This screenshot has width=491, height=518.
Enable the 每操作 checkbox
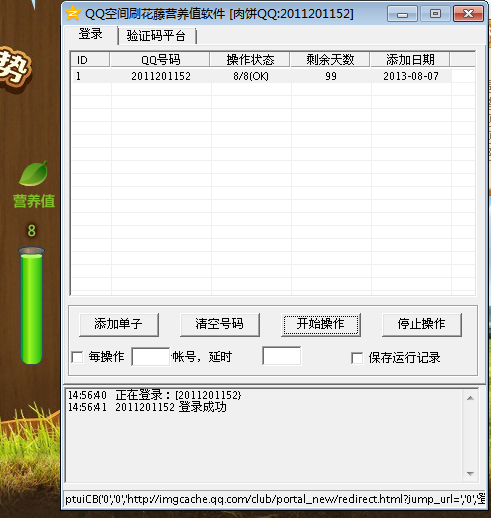pyautogui.click(x=77, y=357)
